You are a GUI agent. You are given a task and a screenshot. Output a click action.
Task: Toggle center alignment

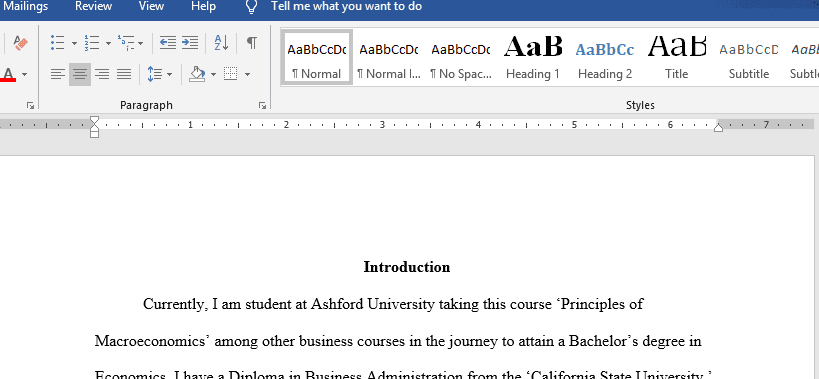(x=80, y=74)
